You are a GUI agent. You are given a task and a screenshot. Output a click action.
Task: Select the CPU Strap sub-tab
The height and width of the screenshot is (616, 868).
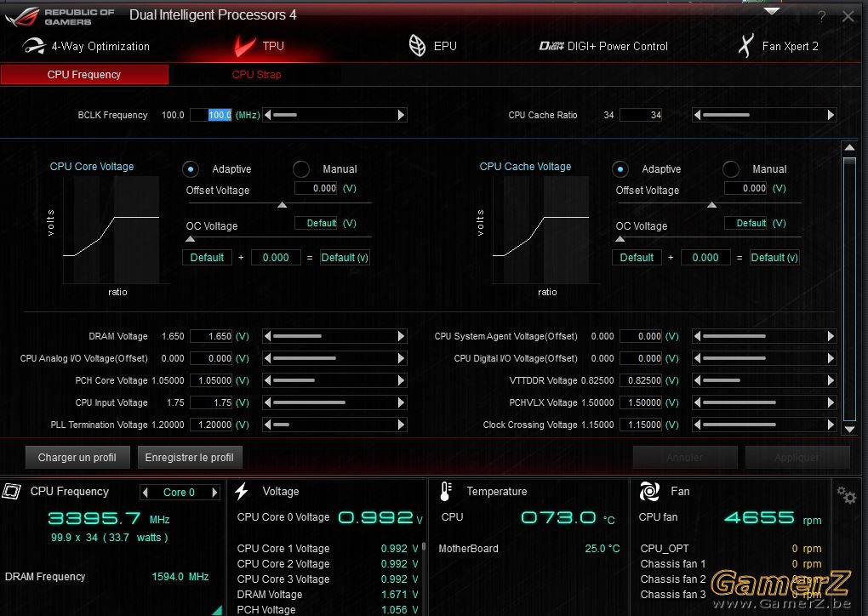(256, 75)
